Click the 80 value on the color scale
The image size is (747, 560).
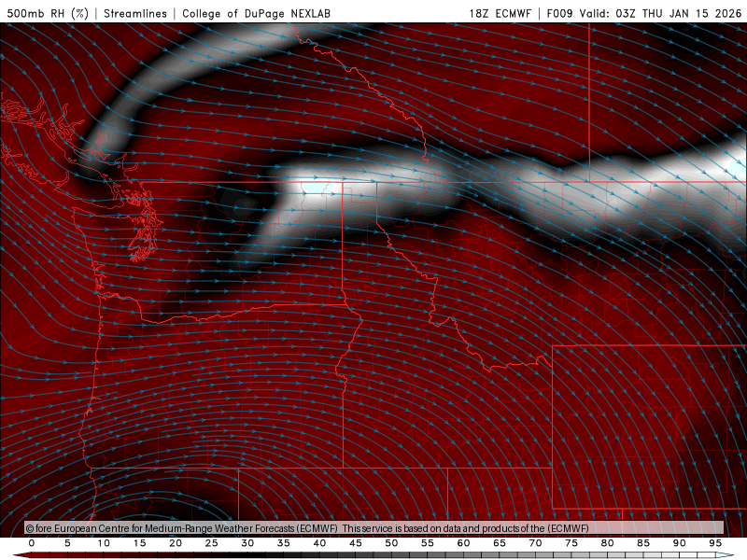pyautogui.click(x=608, y=543)
